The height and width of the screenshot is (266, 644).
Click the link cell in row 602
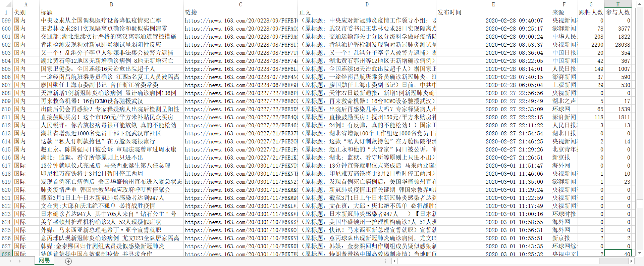click(x=240, y=45)
